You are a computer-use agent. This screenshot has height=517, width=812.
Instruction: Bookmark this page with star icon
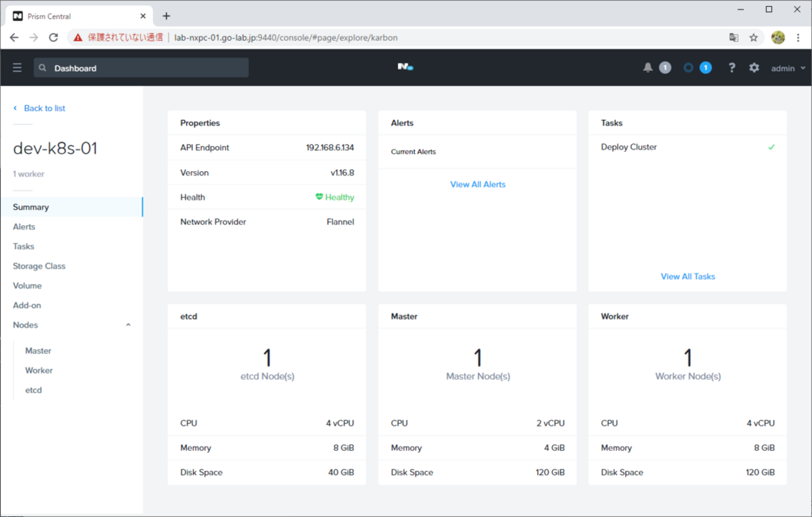coord(754,37)
